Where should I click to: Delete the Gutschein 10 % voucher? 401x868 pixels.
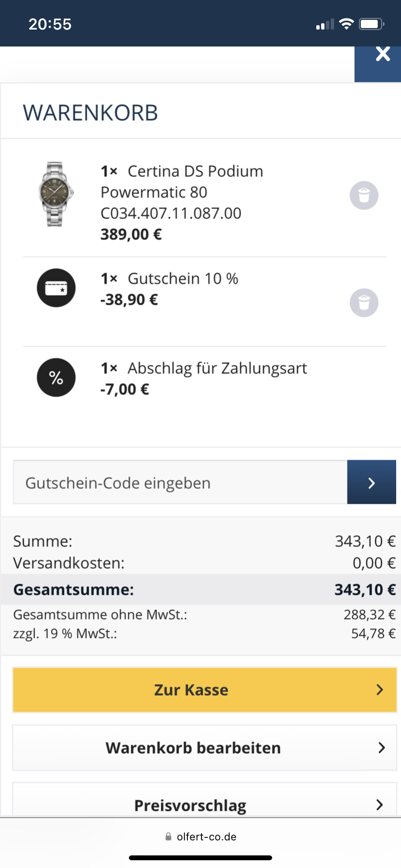click(364, 303)
